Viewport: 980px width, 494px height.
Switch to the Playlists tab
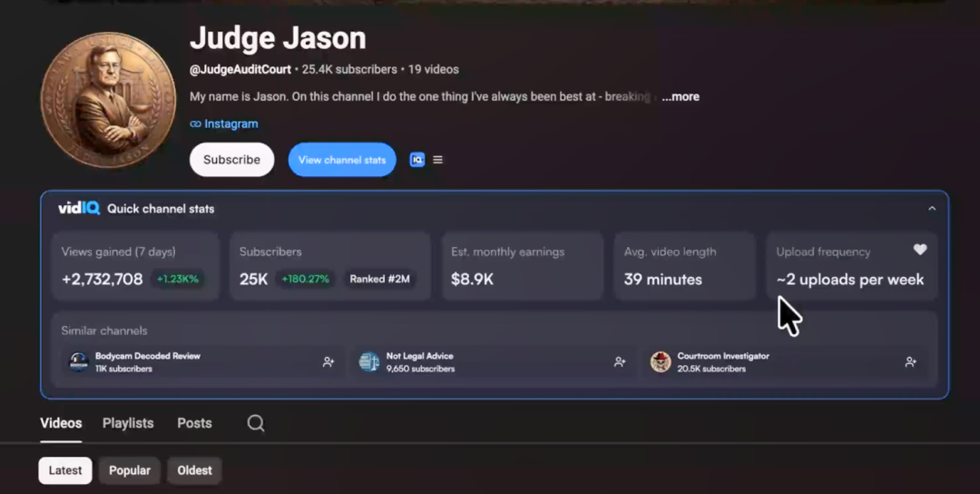(x=128, y=423)
